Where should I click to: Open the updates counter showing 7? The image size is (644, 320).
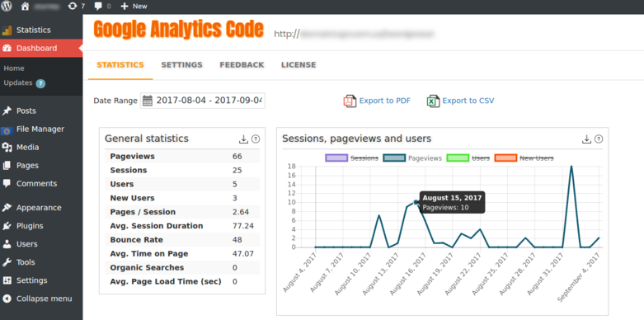(x=77, y=6)
